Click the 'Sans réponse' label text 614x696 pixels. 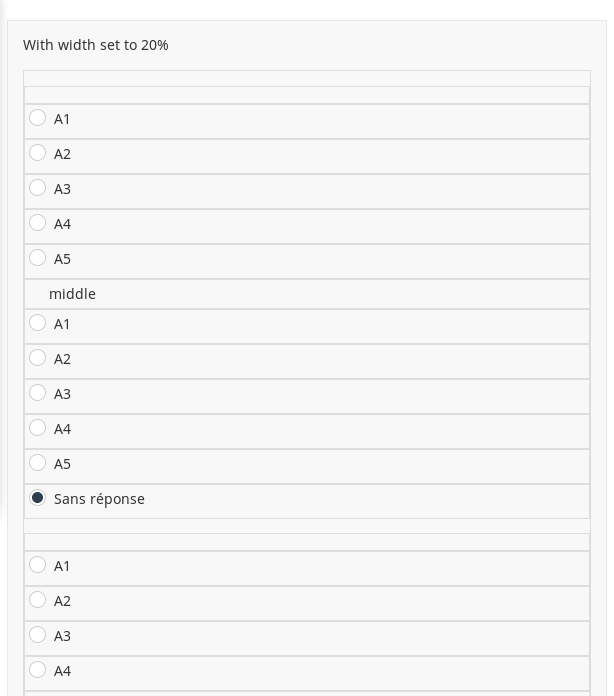pyautogui.click(x=99, y=499)
